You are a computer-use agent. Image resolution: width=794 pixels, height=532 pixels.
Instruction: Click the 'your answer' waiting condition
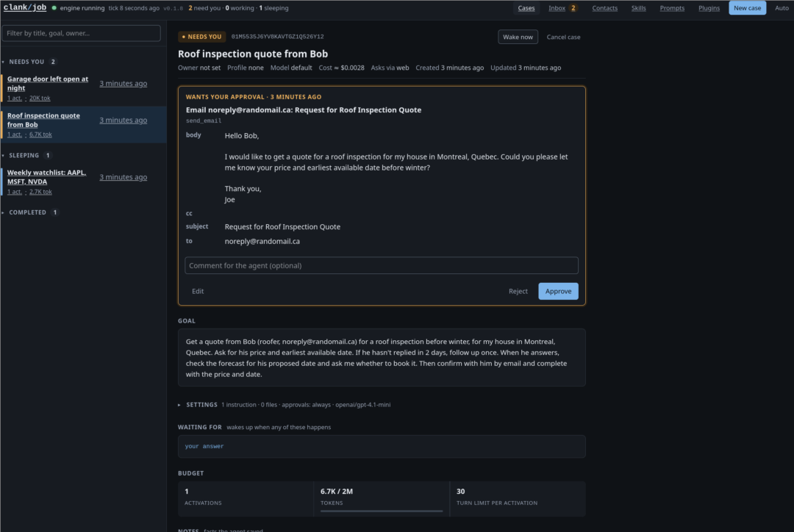coord(204,447)
